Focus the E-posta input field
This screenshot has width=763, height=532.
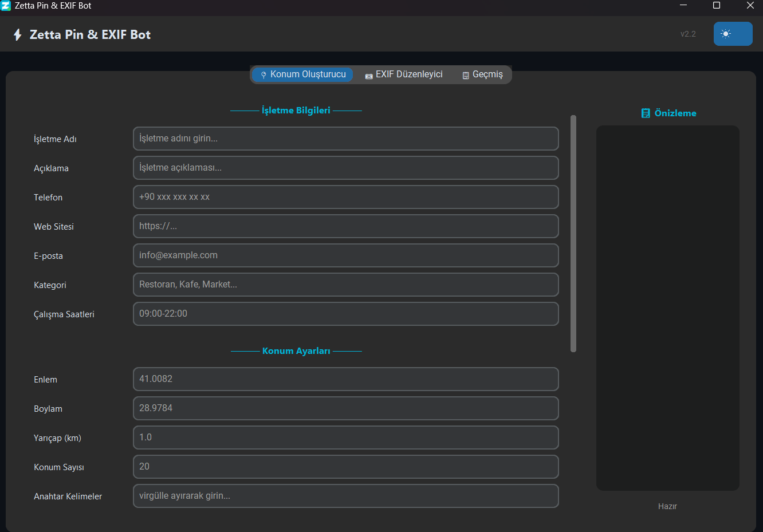click(x=346, y=255)
